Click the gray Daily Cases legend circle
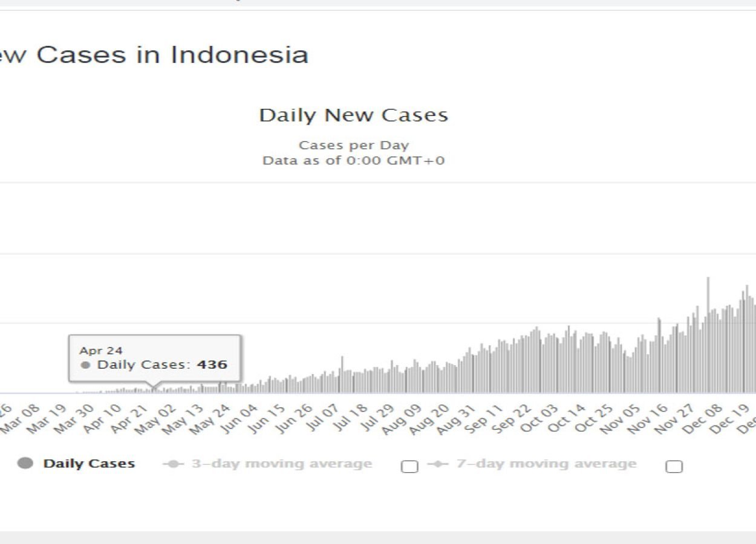Image resolution: width=756 pixels, height=544 pixels. click(25, 464)
